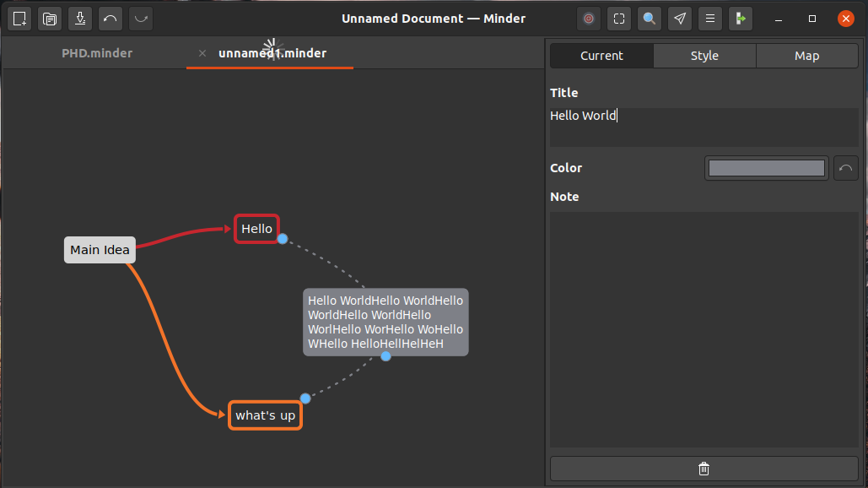Open the export paper plane menu

coord(680,19)
